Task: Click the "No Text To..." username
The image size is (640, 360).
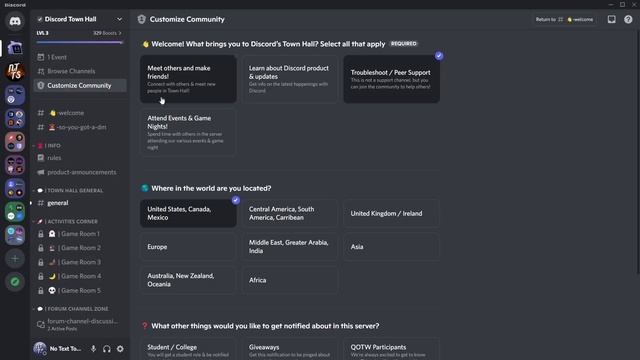Action: (x=65, y=349)
